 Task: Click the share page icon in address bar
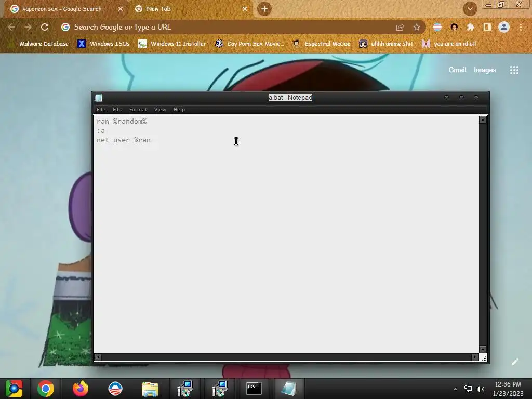(x=400, y=27)
